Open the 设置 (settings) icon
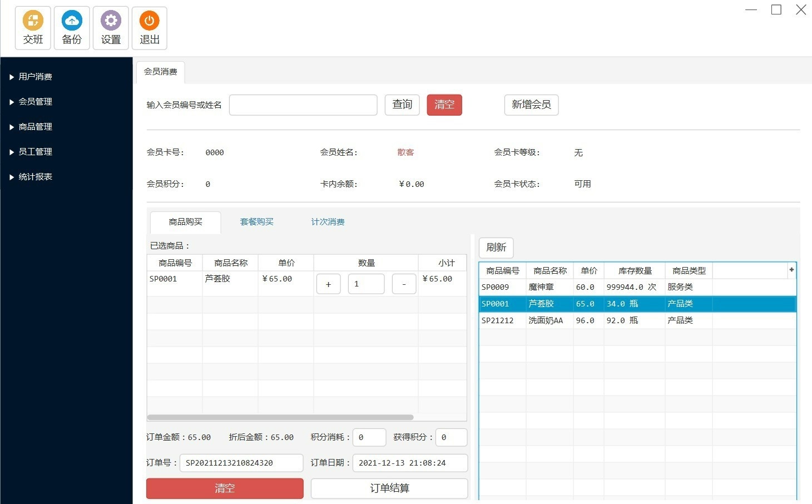The height and width of the screenshot is (504, 812). [110, 27]
